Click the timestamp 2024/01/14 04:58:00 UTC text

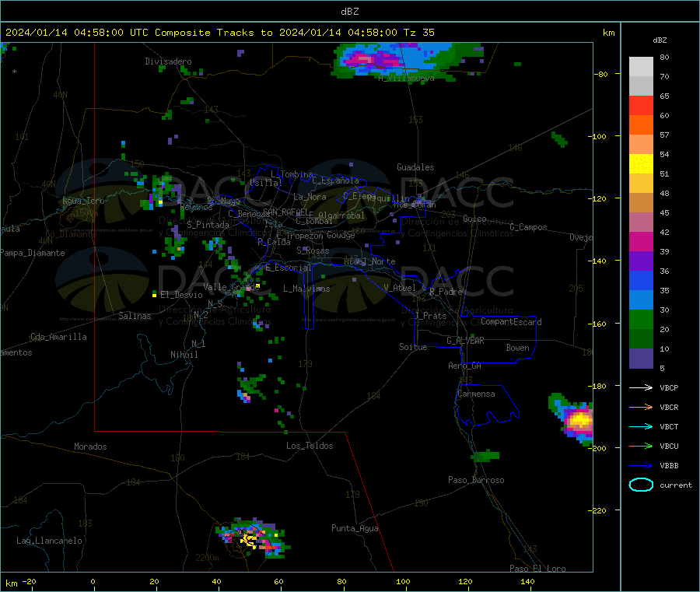(x=77, y=33)
